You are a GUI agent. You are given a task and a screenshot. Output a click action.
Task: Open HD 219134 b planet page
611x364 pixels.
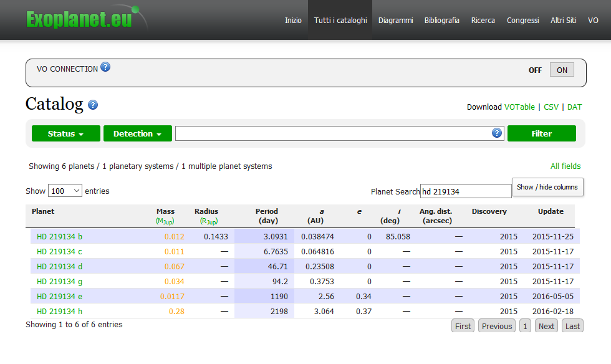pyautogui.click(x=59, y=237)
